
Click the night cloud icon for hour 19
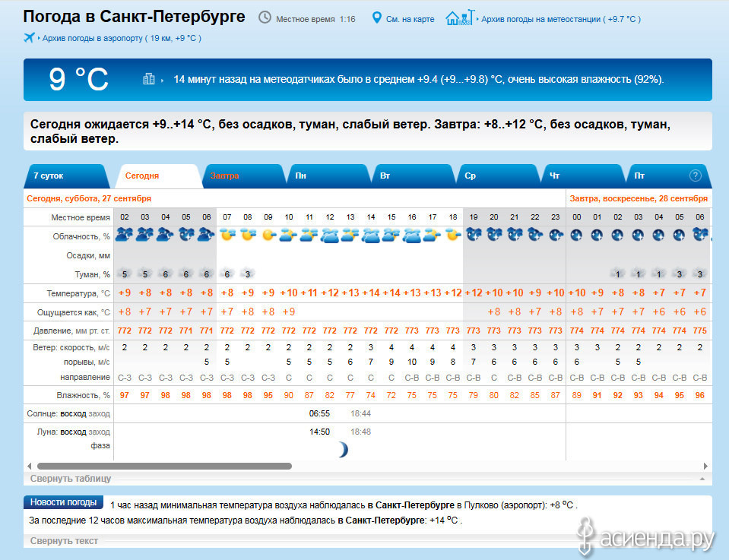click(474, 235)
